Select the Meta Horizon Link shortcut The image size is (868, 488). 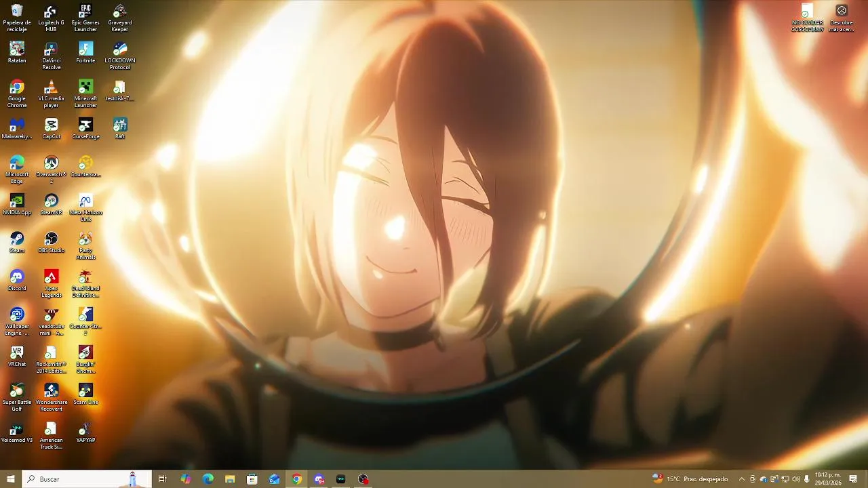85,208
